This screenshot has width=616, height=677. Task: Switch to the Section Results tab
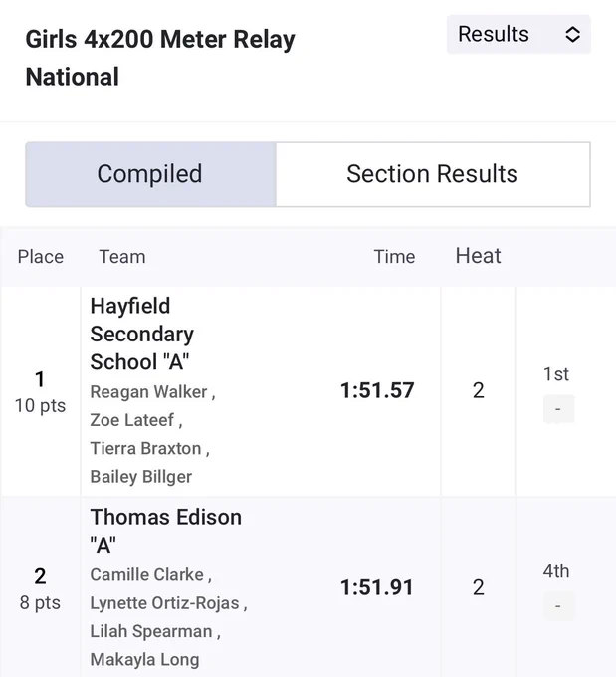(x=433, y=174)
